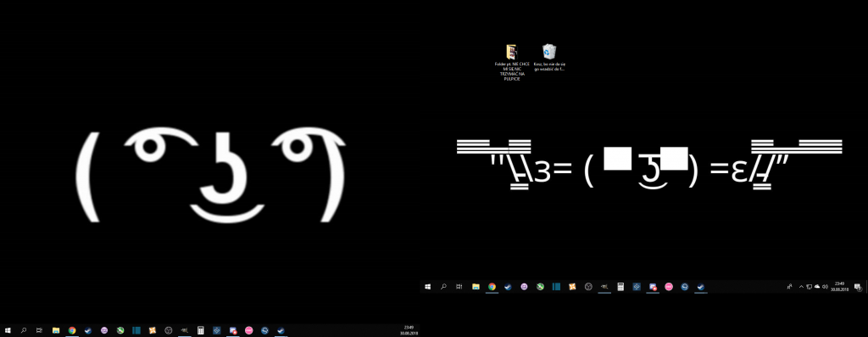Open Task View on the left monitor taskbar
This screenshot has height=337, width=868.
click(x=39, y=330)
